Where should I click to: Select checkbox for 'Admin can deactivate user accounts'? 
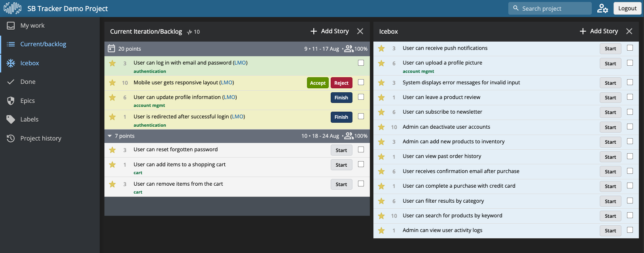(630, 126)
